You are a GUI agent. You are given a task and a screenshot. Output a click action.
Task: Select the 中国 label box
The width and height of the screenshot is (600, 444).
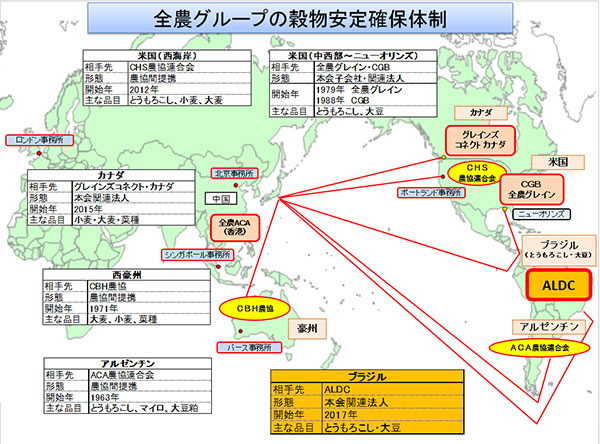click(x=221, y=199)
